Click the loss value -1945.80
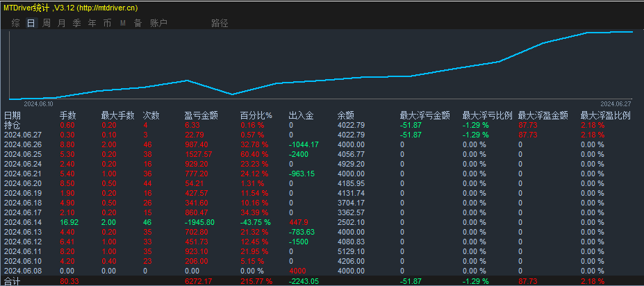644x286 pixels. 199,222
